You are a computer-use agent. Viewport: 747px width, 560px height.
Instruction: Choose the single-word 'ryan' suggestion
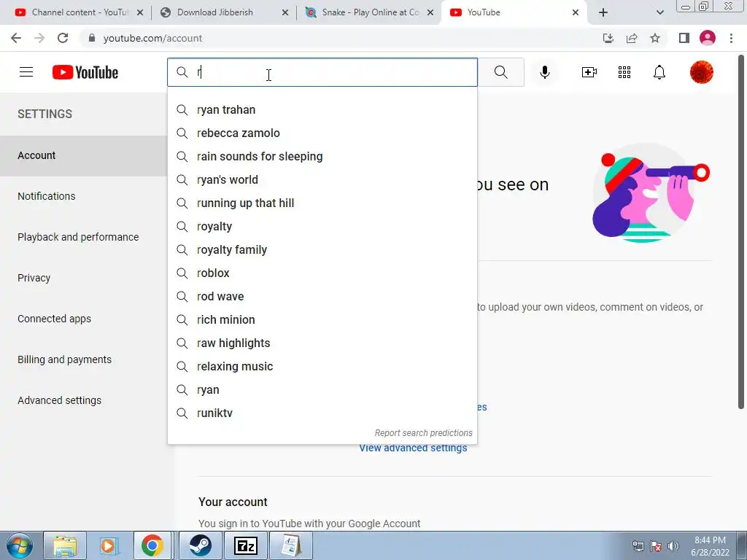322,390
